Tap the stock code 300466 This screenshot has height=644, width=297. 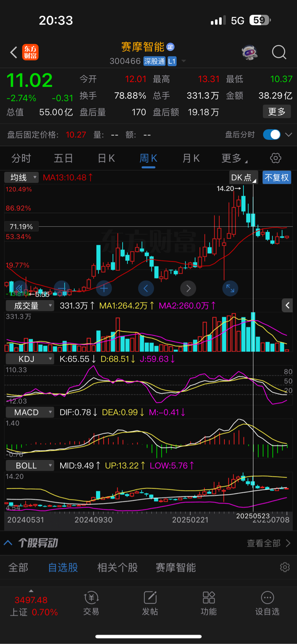pyautogui.click(x=125, y=61)
